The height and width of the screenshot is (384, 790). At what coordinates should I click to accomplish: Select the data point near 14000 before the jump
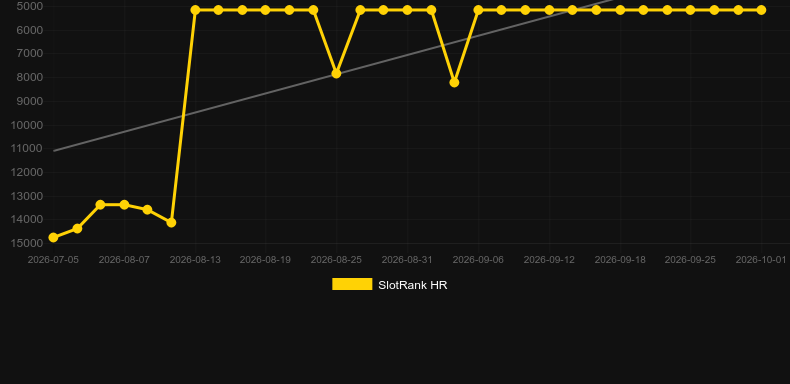coord(171,222)
